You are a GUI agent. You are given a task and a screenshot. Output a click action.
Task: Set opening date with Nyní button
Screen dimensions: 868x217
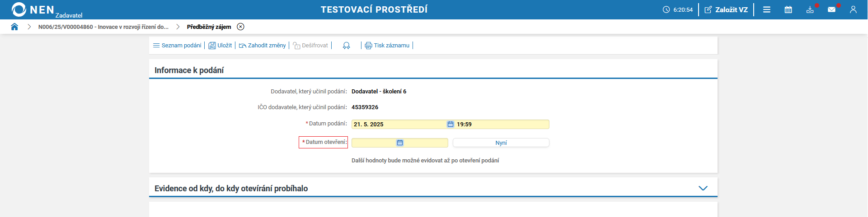click(x=501, y=143)
